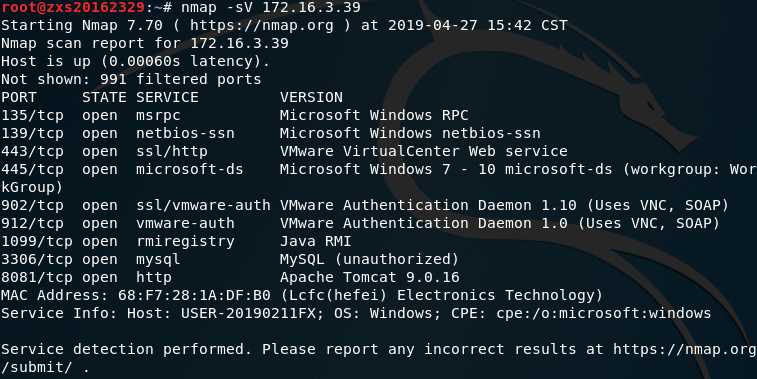Click the nmap -sV command text
757x379 pixels.
click(271, 7)
